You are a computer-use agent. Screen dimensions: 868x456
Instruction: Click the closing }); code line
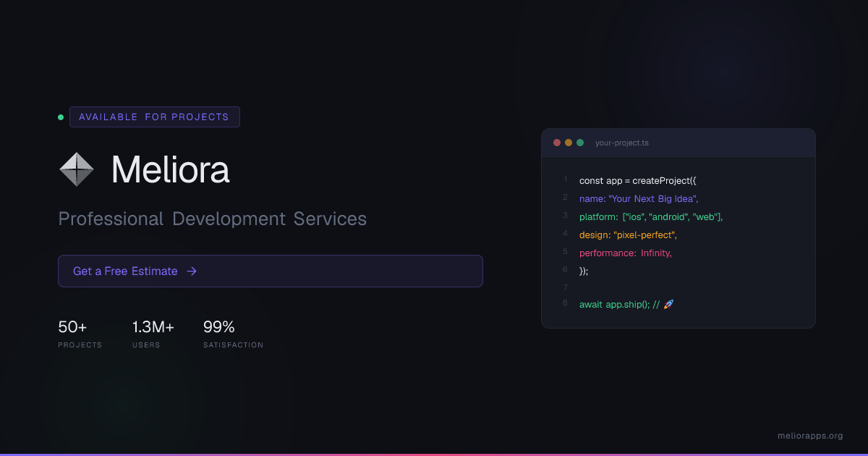click(584, 271)
